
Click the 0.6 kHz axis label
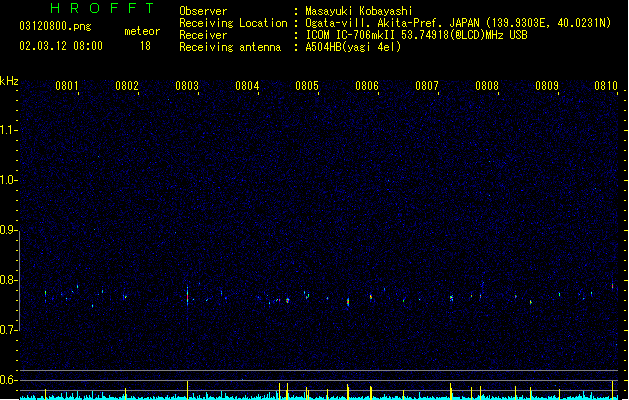tap(8, 380)
